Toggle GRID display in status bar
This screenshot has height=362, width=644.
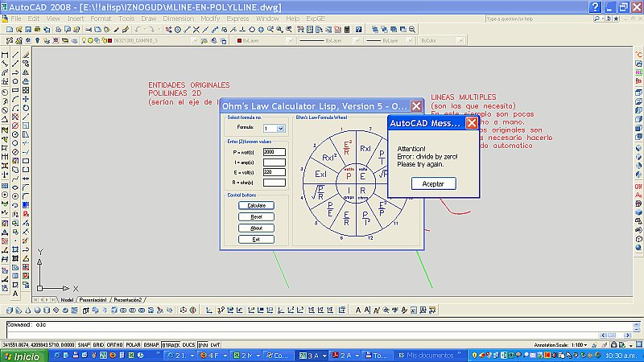coord(98,345)
